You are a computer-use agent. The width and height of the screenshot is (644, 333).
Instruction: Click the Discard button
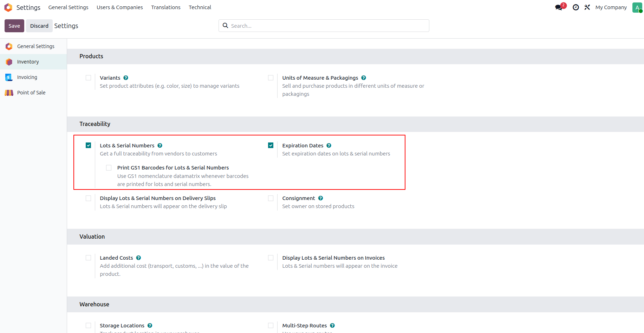(x=39, y=26)
